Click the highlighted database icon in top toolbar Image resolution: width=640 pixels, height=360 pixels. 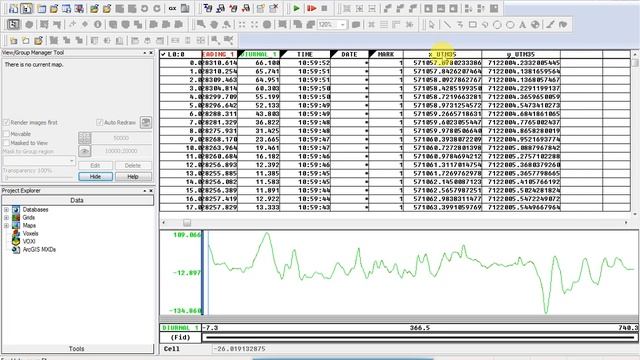(x=27, y=8)
